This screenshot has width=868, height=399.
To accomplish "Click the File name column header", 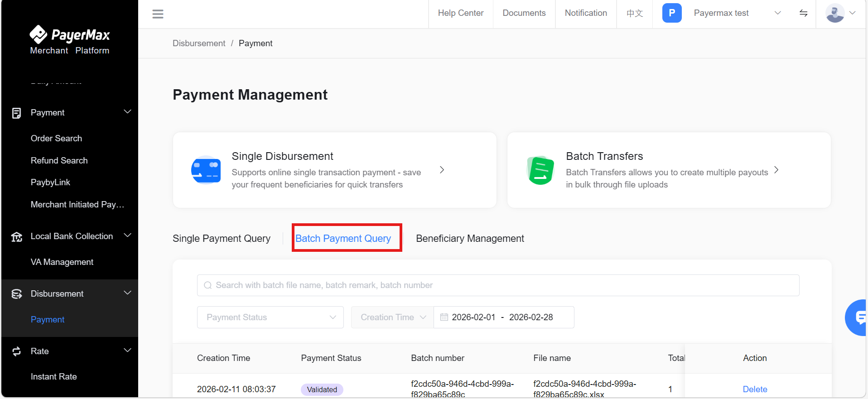I will click(552, 358).
